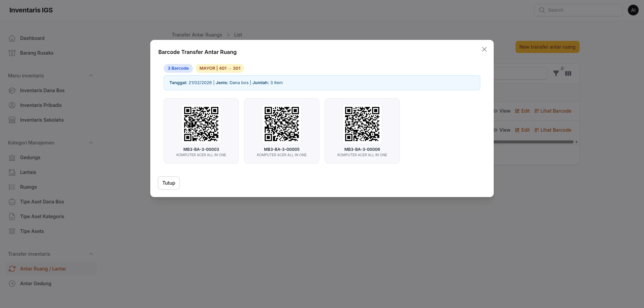The image size is (644, 308).
Task: Open Tipe Aset Kategoris page
Action: click(x=51, y=217)
